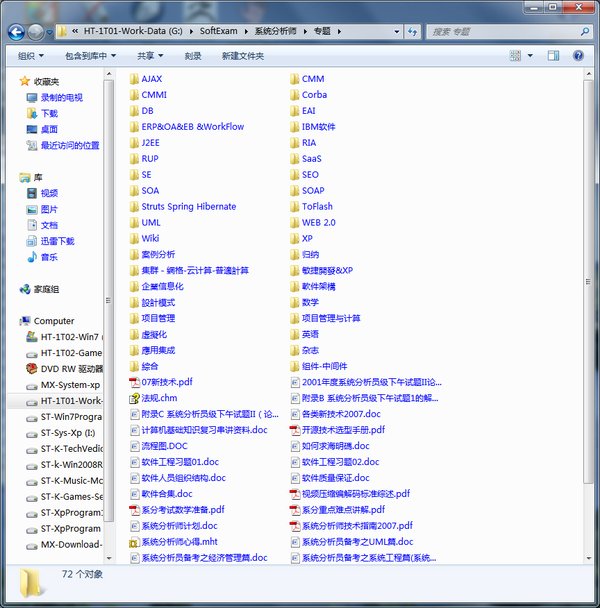
Task: Select 软件工程习题01.doc file
Action: (175, 462)
